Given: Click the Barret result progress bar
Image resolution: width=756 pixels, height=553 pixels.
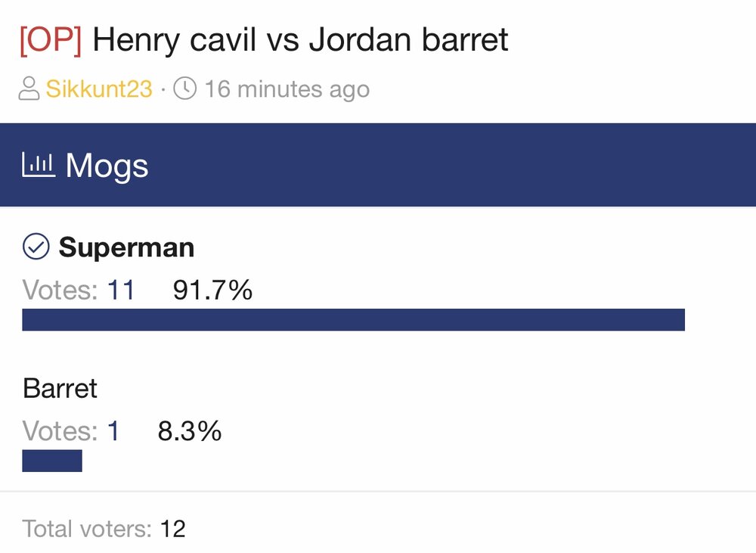Looking at the screenshot, I should tap(52, 461).
